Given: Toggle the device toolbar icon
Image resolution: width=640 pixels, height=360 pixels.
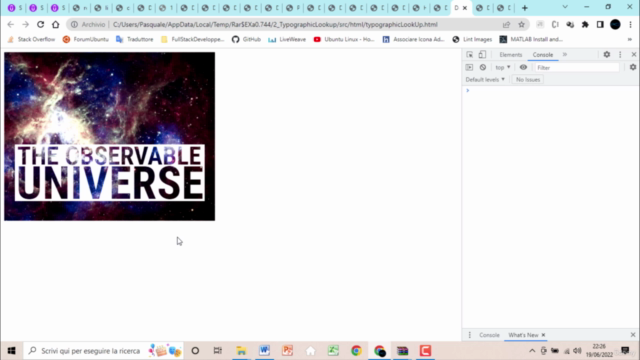Looking at the screenshot, I should click(482, 55).
